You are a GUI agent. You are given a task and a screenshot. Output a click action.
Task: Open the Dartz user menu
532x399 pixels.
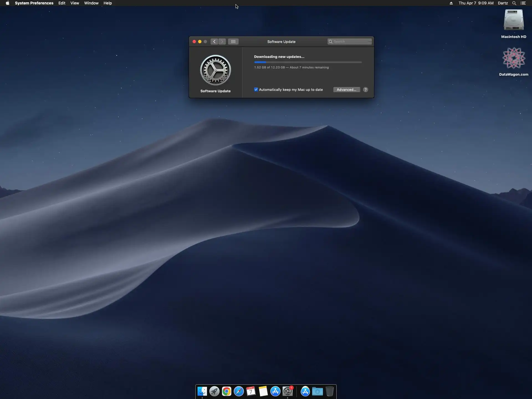click(503, 3)
